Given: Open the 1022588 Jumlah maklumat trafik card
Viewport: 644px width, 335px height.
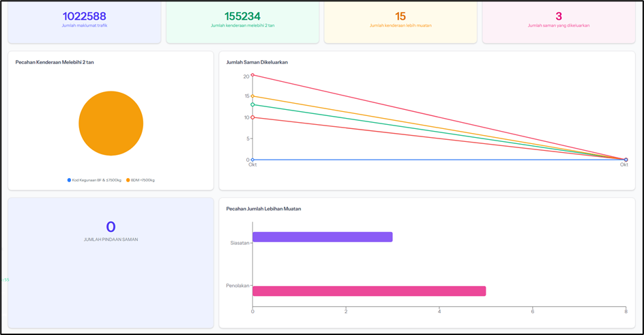Looking at the screenshot, I should pos(85,20).
